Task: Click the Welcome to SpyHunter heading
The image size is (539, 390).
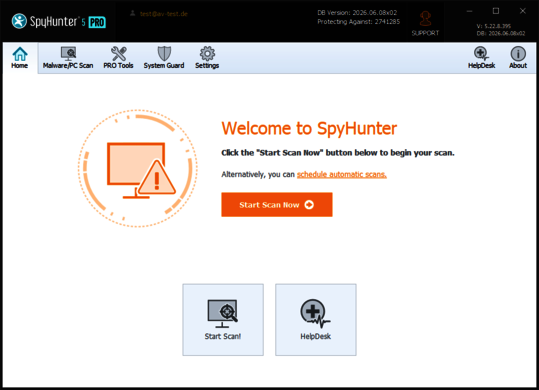Action: coord(309,129)
